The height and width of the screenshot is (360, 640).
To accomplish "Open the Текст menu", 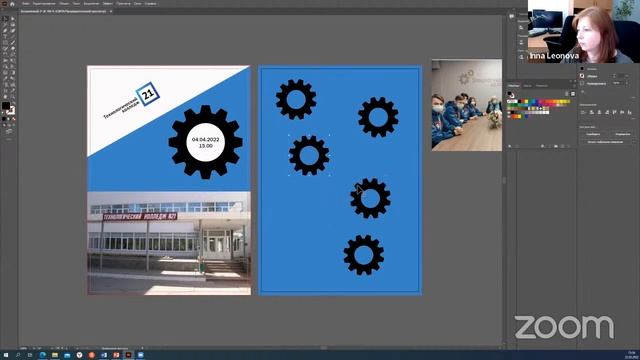I will [76, 3].
